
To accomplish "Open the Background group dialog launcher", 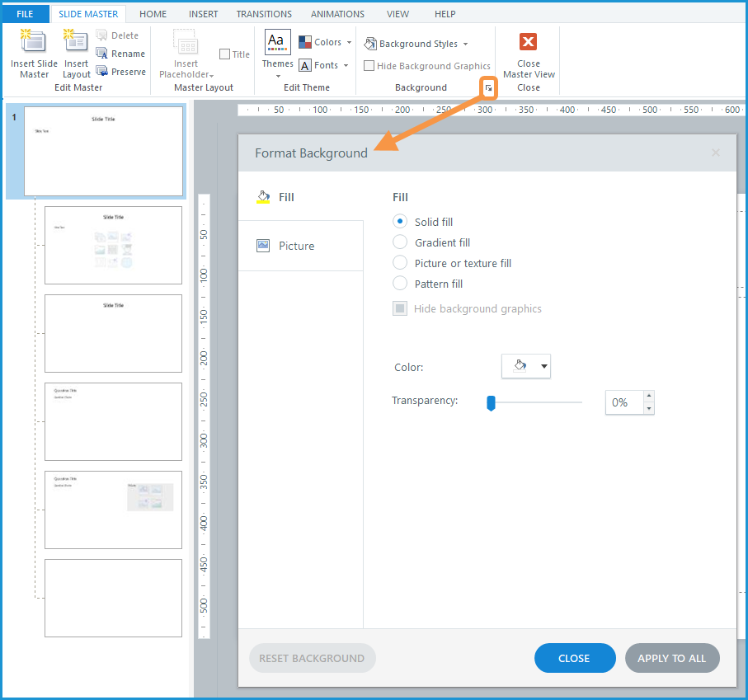I will coord(489,87).
